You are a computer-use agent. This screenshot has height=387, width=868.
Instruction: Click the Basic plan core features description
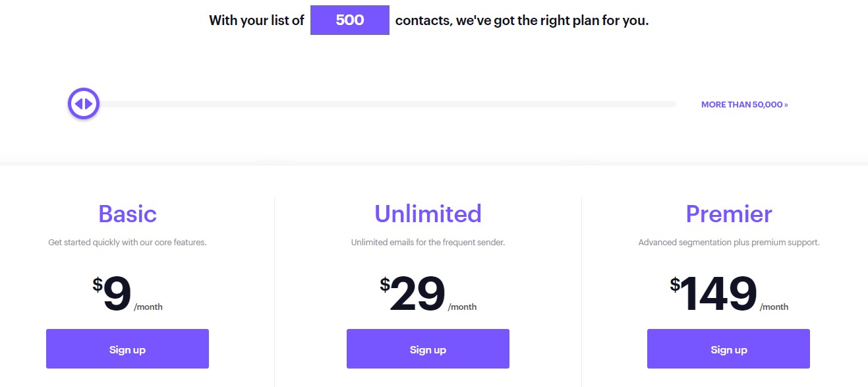127,243
